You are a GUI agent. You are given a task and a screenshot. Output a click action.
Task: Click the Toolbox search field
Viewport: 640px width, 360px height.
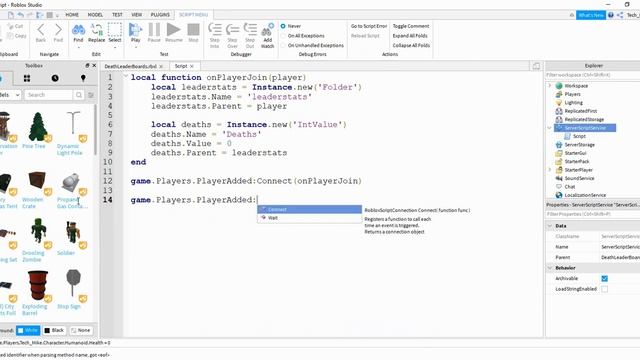pos(48,95)
